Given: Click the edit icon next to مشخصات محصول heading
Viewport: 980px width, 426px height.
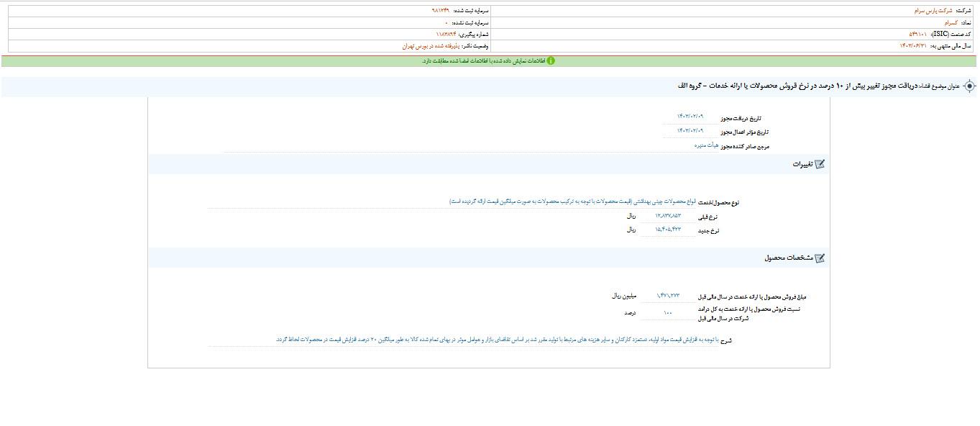Looking at the screenshot, I should click(x=819, y=258).
